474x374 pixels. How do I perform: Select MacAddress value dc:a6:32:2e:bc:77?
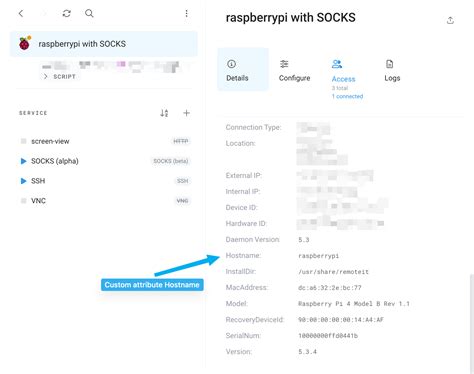click(x=330, y=288)
